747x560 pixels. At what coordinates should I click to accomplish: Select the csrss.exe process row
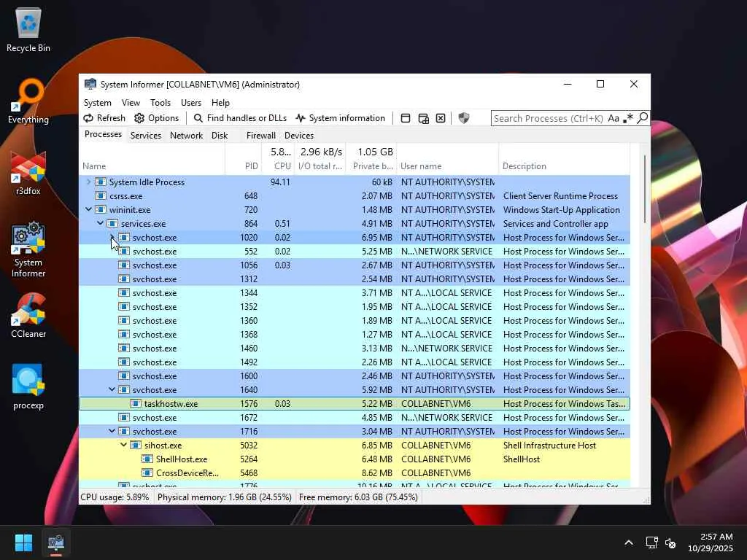(355, 195)
